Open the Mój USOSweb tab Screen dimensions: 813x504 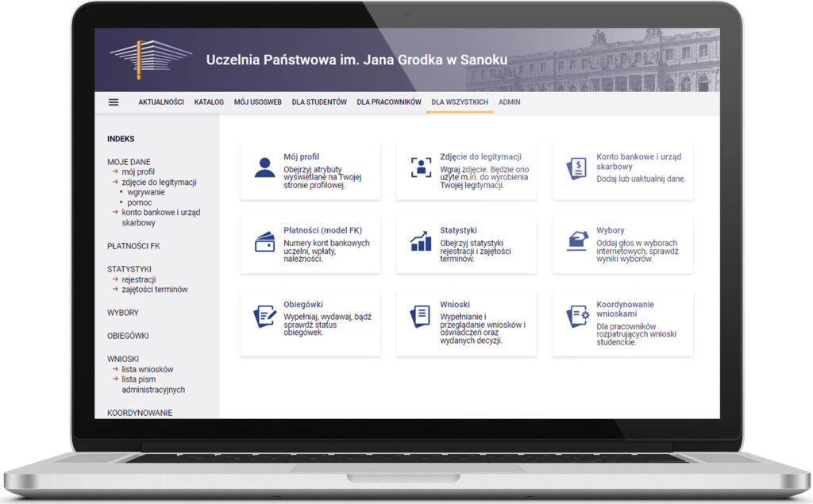(x=258, y=102)
